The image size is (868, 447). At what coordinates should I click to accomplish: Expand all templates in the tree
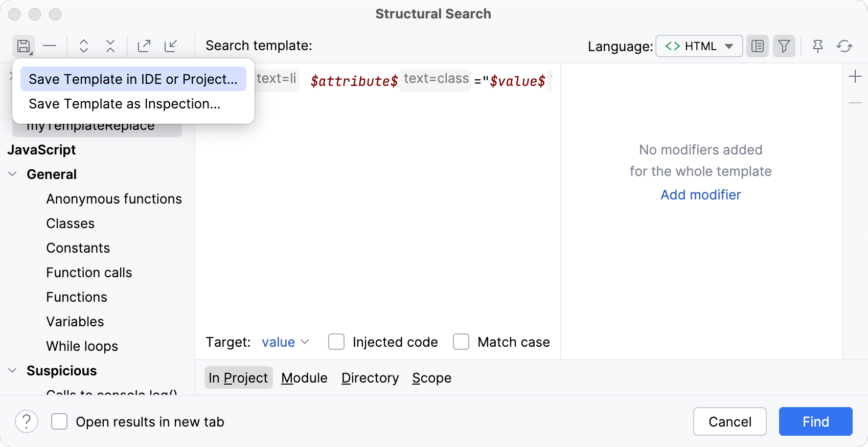[84, 46]
